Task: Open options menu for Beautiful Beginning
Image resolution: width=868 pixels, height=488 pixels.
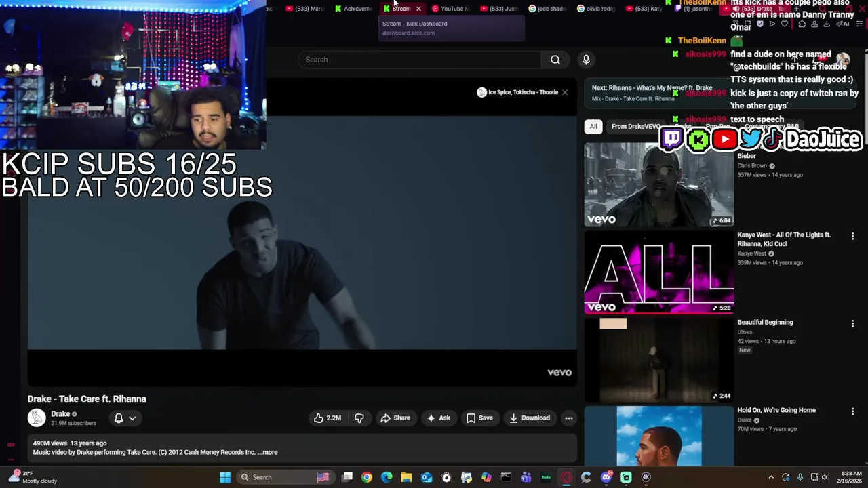Action: point(852,323)
